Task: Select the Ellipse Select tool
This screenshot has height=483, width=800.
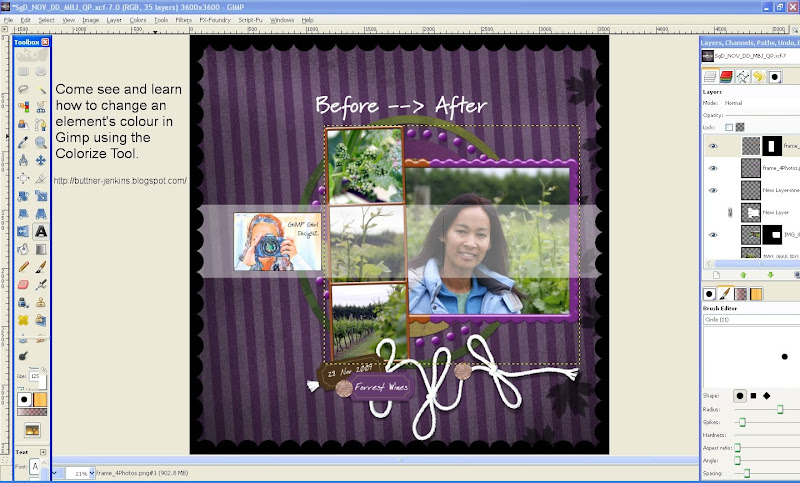Action: (41, 71)
